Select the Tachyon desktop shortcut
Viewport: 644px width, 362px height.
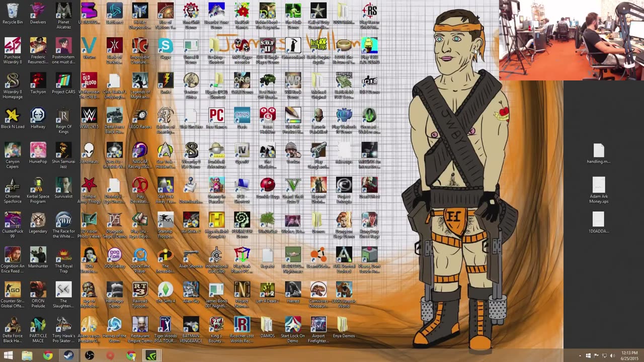[38, 83]
